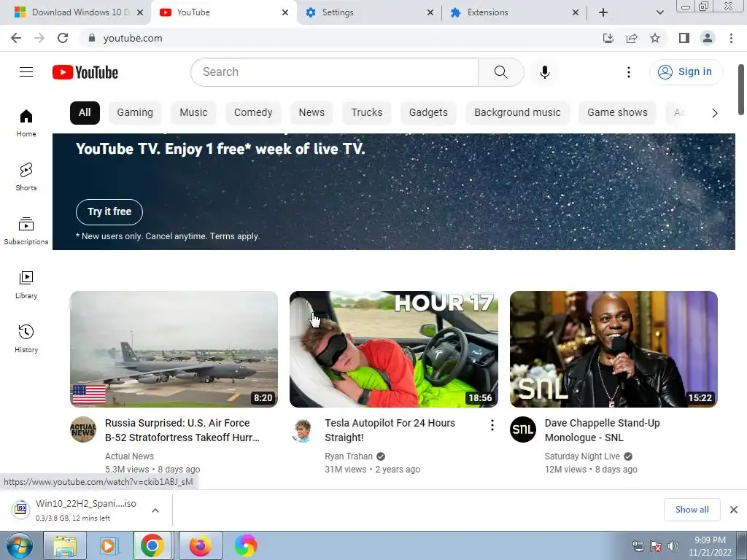Expand tab search dropdown arrow
747x560 pixels.
(659, 12)
